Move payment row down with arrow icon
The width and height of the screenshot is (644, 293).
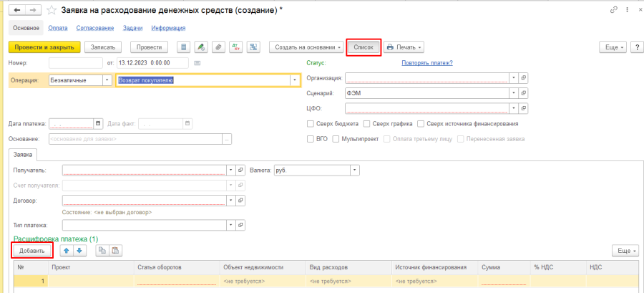[79, 251]
